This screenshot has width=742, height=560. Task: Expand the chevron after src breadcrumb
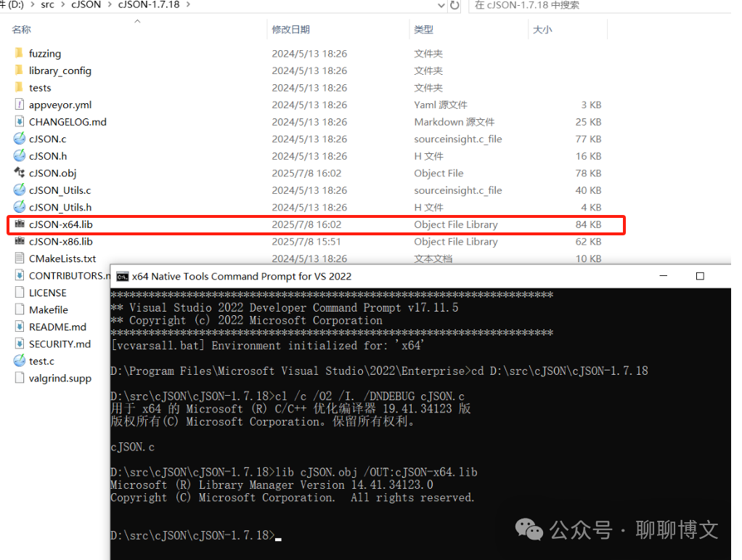click(x=63, y=5)
